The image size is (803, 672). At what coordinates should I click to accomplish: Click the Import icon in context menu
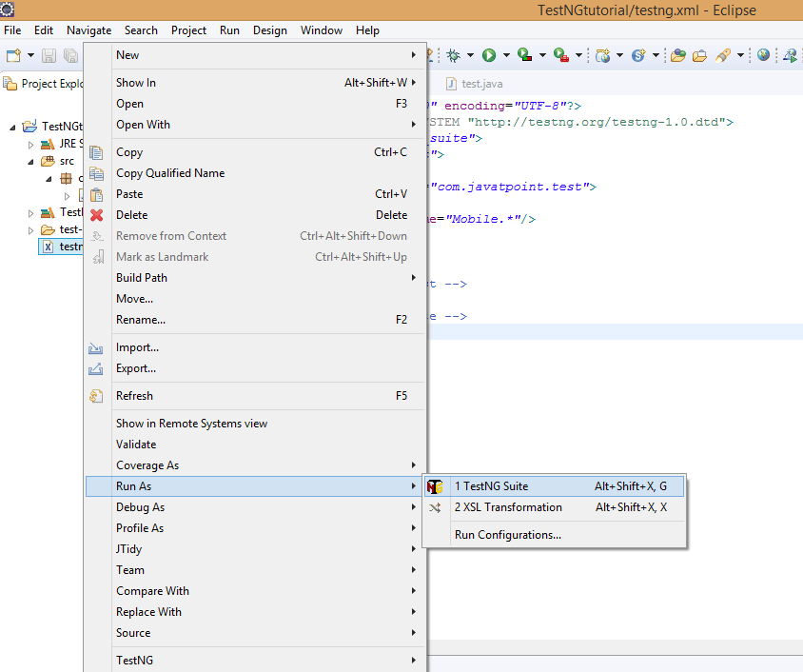click(96, 348)
